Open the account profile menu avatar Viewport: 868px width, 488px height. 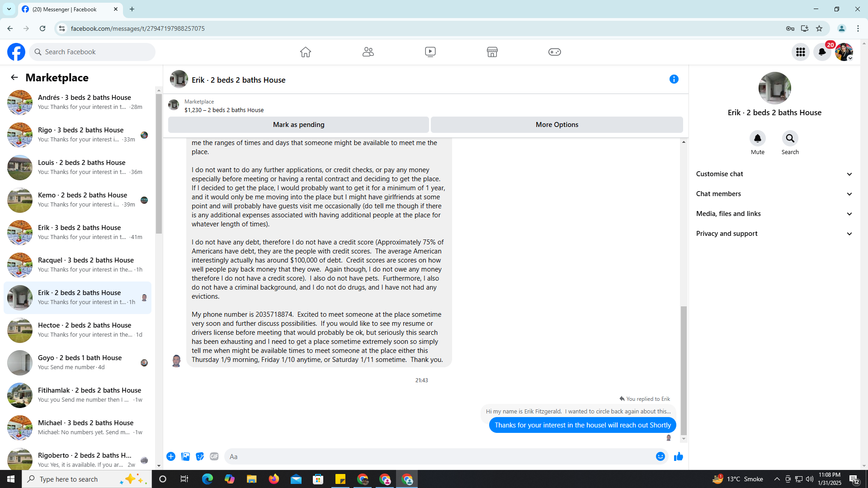844,52
